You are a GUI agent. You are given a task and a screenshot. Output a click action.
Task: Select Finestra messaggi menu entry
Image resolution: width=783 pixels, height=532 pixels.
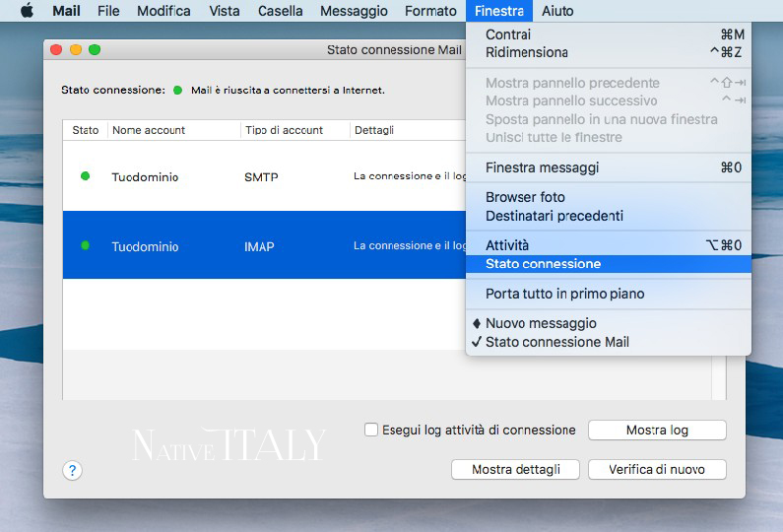click(609, 167)
